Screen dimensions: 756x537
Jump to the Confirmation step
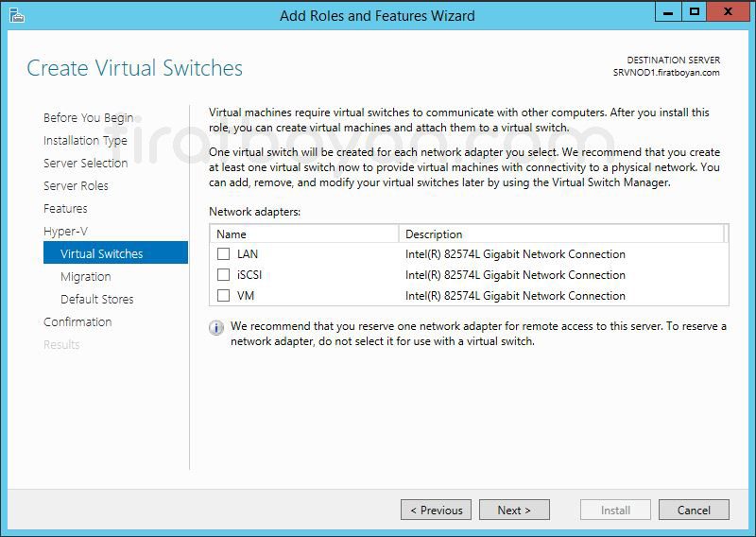click(77, 321)
